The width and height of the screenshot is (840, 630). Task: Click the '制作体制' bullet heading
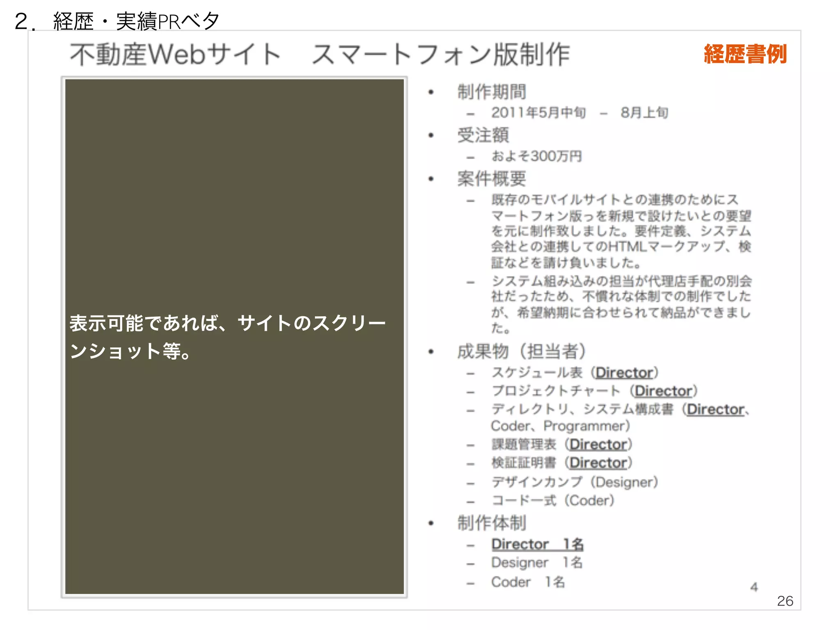tap(492, 523)
